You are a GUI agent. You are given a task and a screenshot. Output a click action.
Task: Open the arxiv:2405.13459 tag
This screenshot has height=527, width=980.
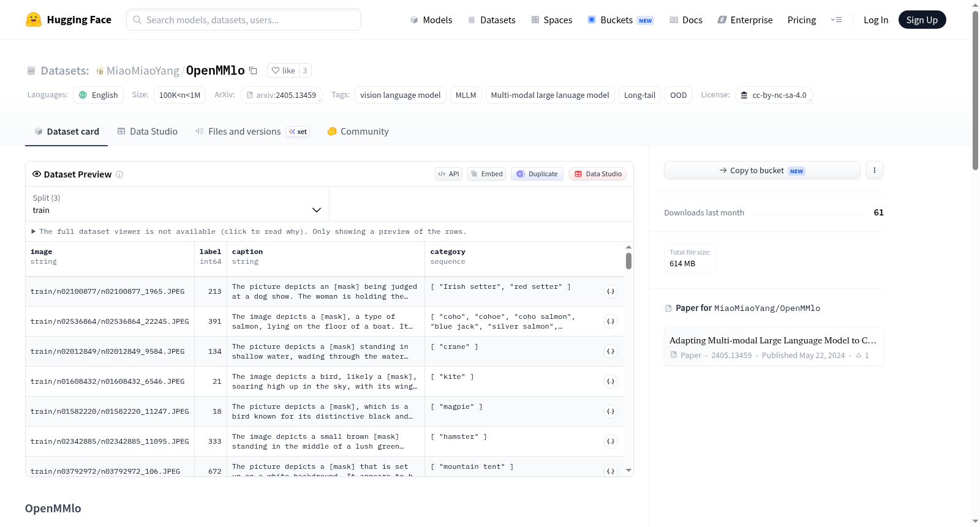point(282,95)
